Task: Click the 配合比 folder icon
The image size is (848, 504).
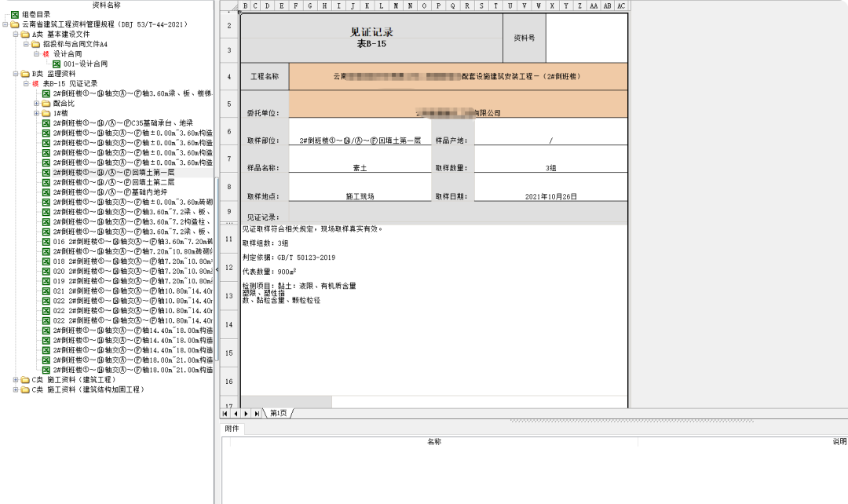Action: [x=46, y=104]
